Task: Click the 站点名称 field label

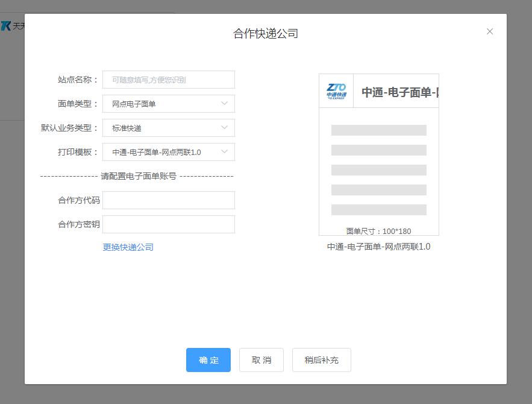Action: coord(78,80)
